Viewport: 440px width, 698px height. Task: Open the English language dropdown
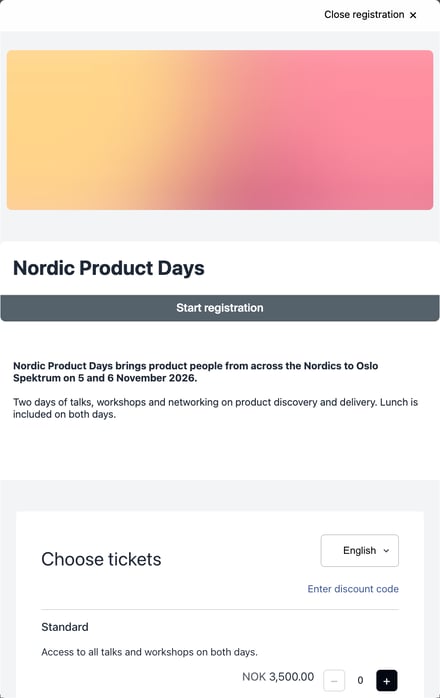tap(359, 551)
